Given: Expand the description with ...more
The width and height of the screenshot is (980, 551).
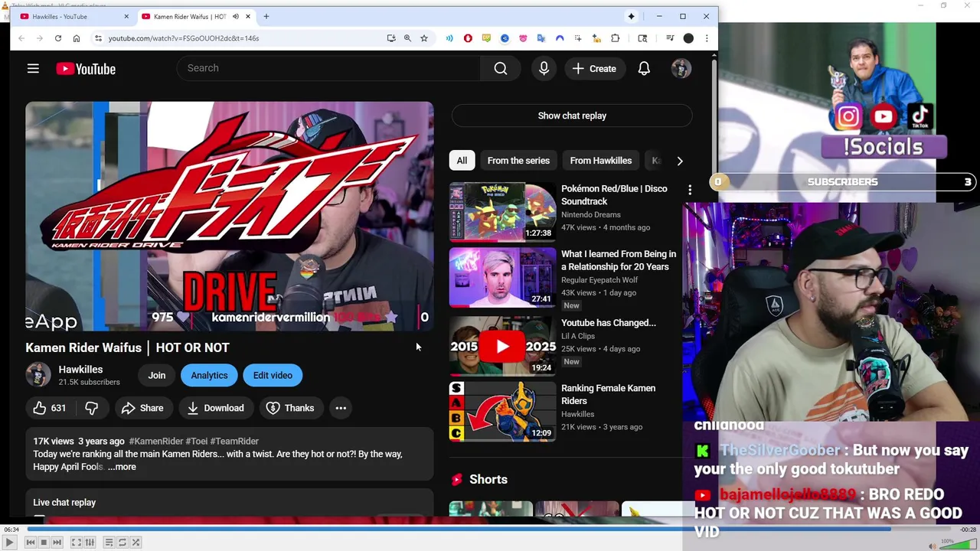Looking at the screenshot, I should pyautogui.click(x=122, y=467).
